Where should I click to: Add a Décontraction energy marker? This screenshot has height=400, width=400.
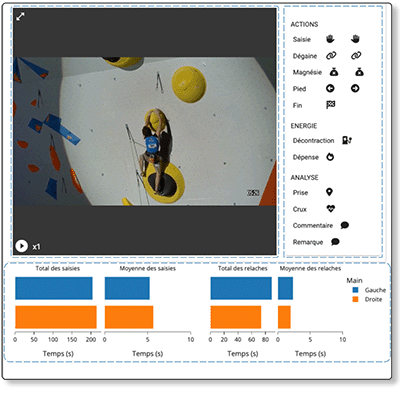[x=347, y=140]
